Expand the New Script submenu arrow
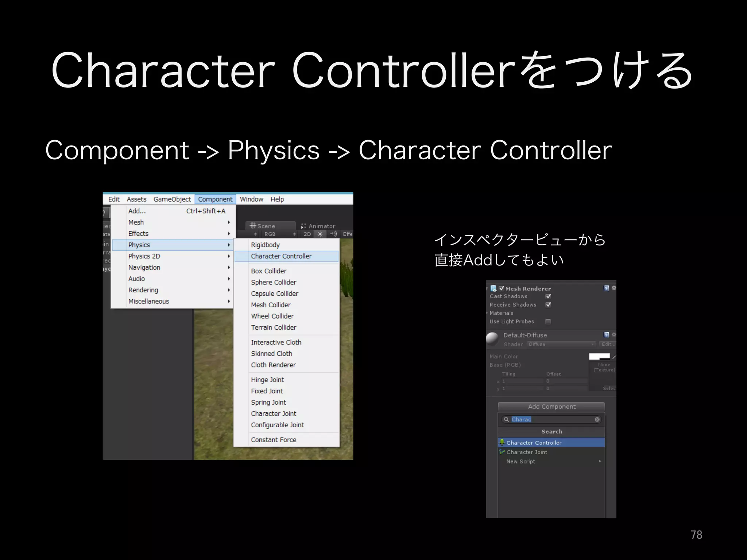Viewport: 747px width, 560px height. (x=600, y=461)
